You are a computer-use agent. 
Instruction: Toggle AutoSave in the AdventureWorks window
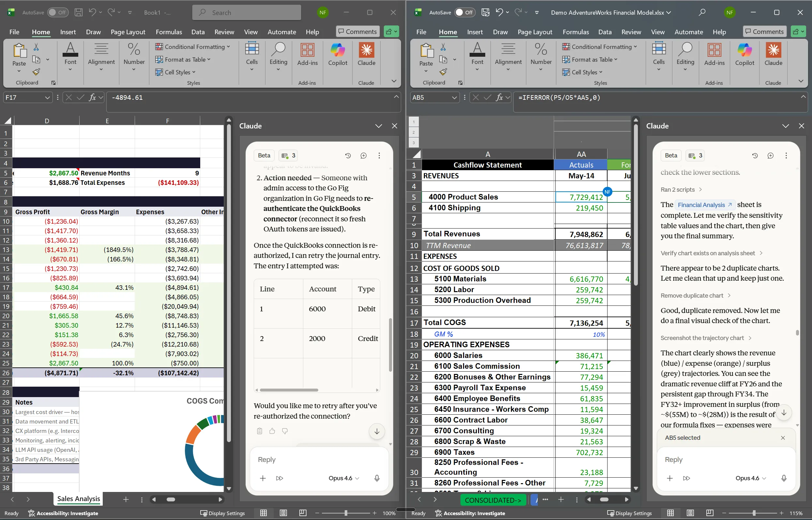tap(464, 12)
